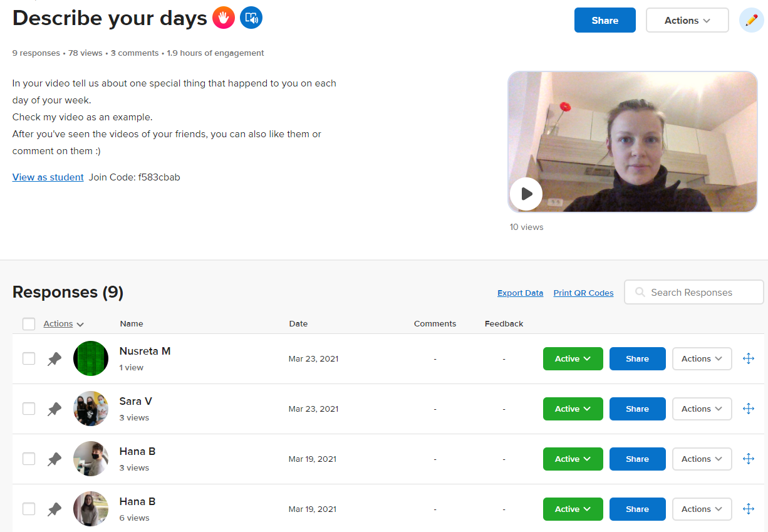Viewport: 768px width, 532px height.
Task: Share Nusreta M's response
Action: (638, 358)
